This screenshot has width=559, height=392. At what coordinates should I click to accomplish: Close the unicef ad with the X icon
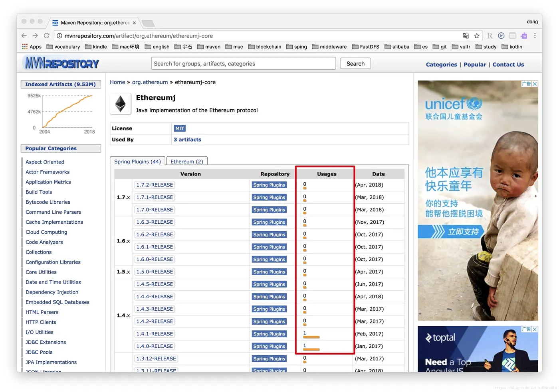(535, 84)
